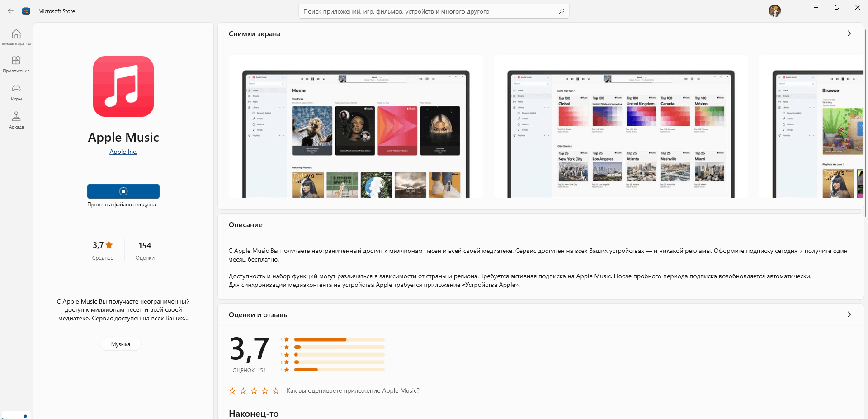The height and width of the screenshot is (419, 868).
Task: Click the Microsoft Store logo icon
Action: tap(26, 11)
